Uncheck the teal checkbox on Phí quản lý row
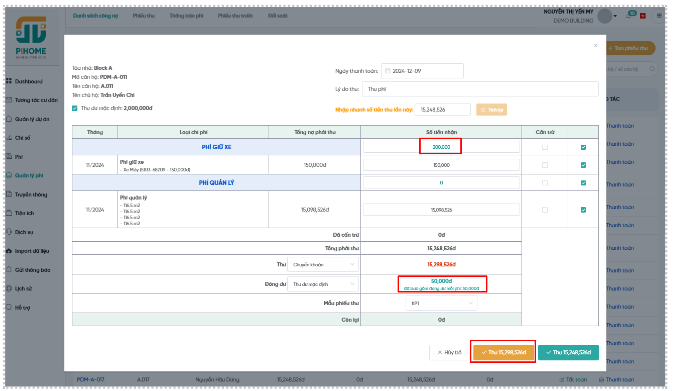Screen dimensions: 673x391 [583, 183]
